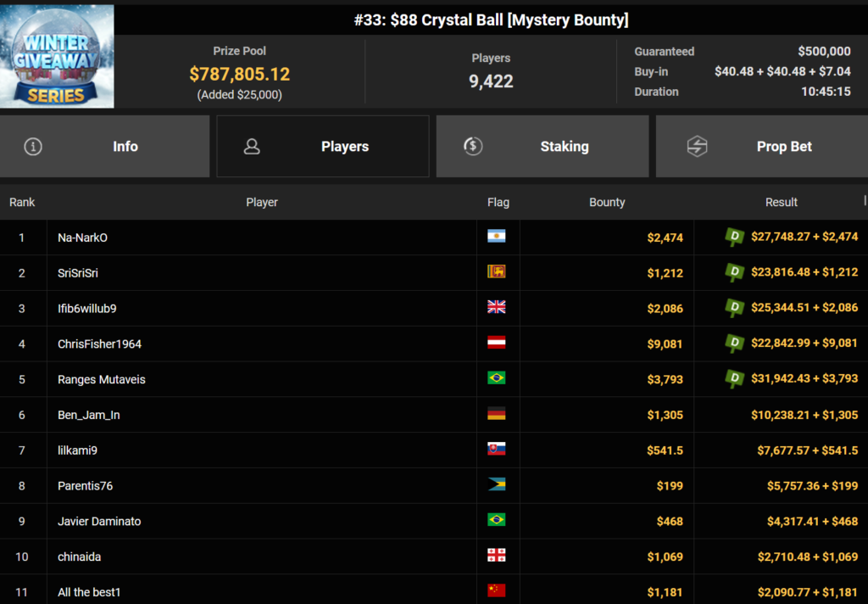Click the German flag beside Ben_Jam_In
The width and height of the screenshot is (868, 604).
(x=496, y=414)
